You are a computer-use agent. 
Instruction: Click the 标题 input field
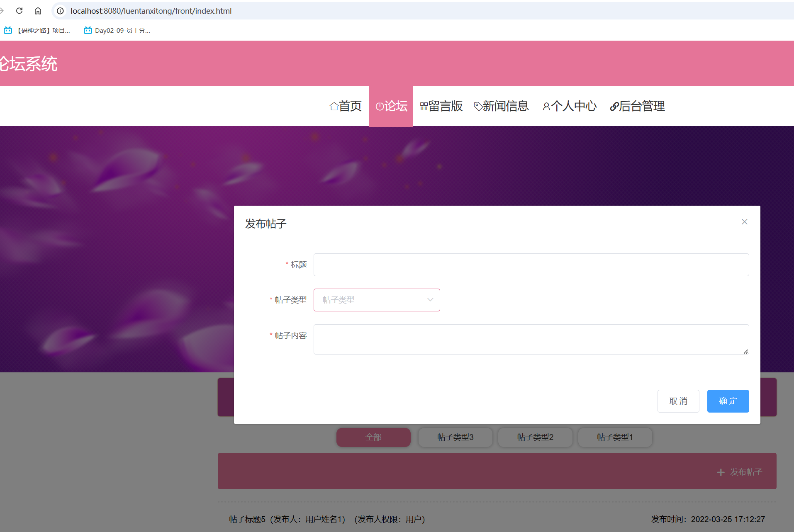click(531, 265)
